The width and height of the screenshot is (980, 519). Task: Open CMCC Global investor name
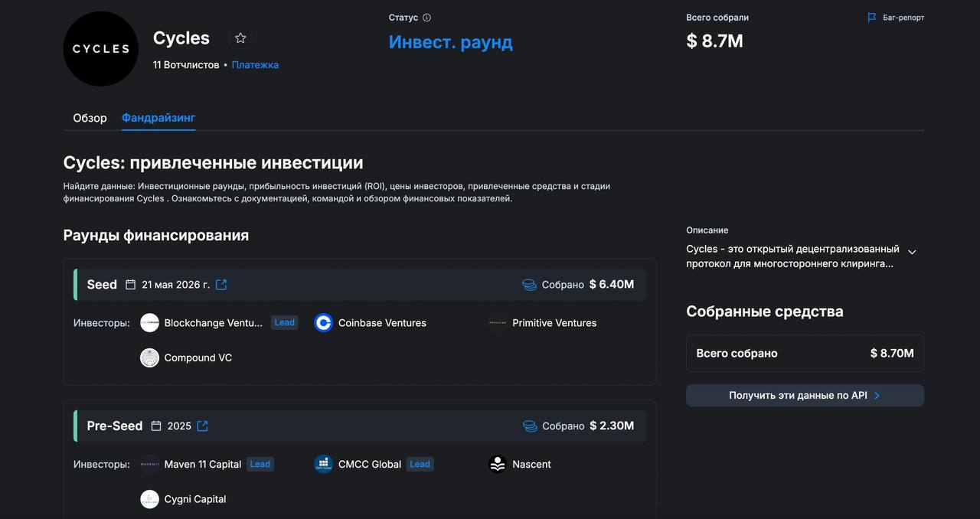370,465
